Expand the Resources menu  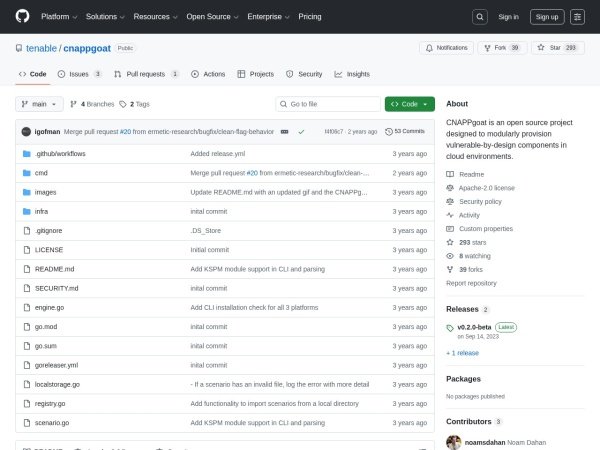(x=155, y=17)
